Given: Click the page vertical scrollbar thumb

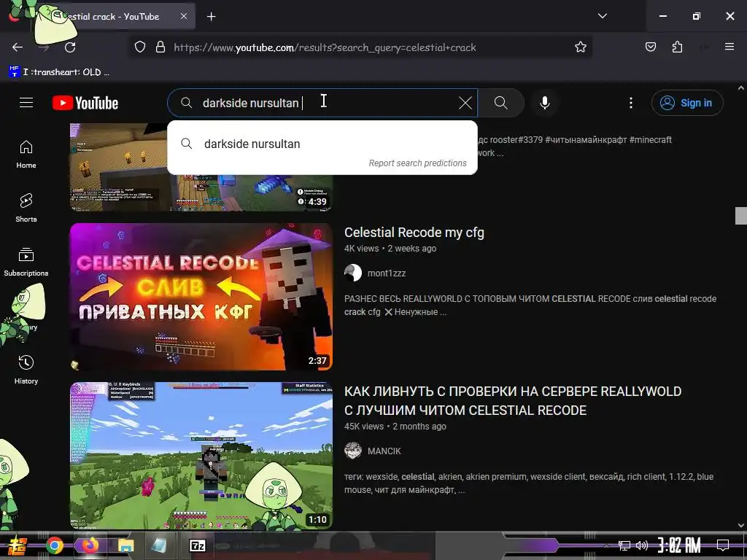Looking at the screenshot, I should click(x=740, y=216).
